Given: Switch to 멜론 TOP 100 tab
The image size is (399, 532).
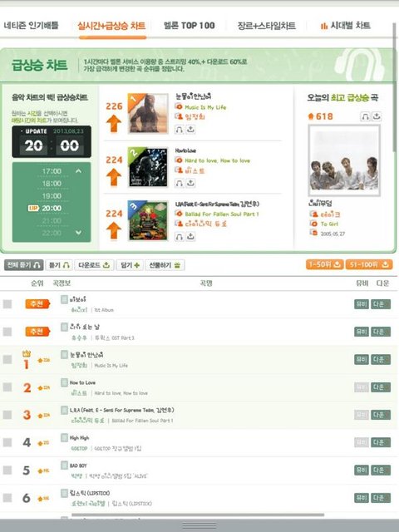Looking at the screenshot, I should [x=189, y=26].
